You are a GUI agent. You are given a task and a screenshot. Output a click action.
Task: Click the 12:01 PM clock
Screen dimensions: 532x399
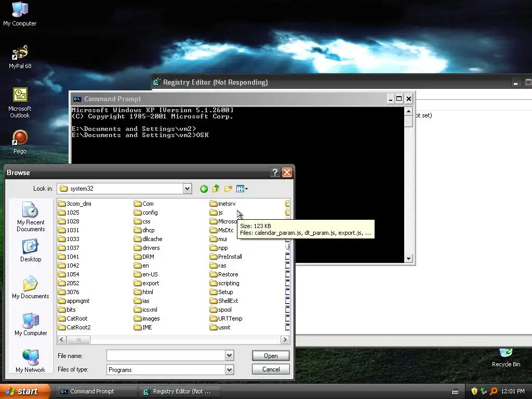click(513, 391)
